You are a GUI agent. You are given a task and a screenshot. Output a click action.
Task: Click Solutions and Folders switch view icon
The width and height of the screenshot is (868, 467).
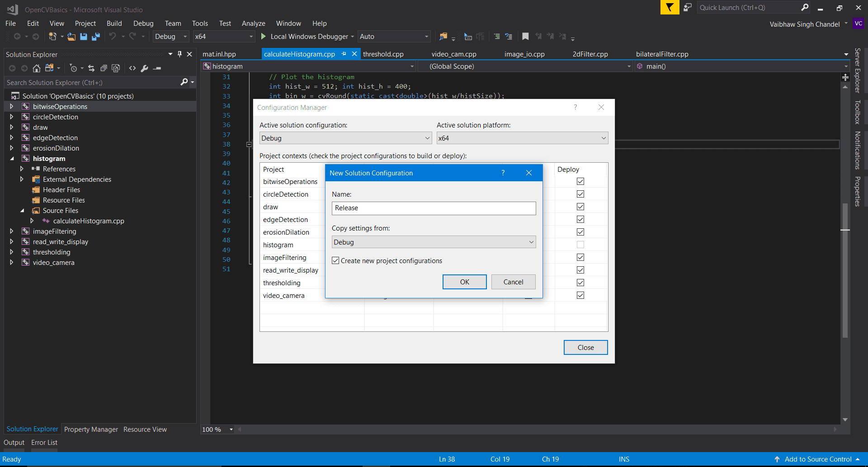coord(49,68)
